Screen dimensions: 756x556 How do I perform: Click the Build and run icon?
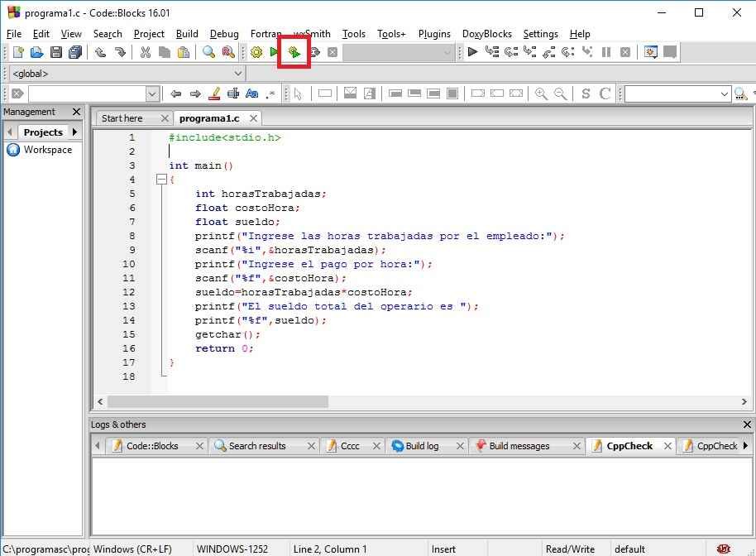pyautogui.click(x=294, y=52)
